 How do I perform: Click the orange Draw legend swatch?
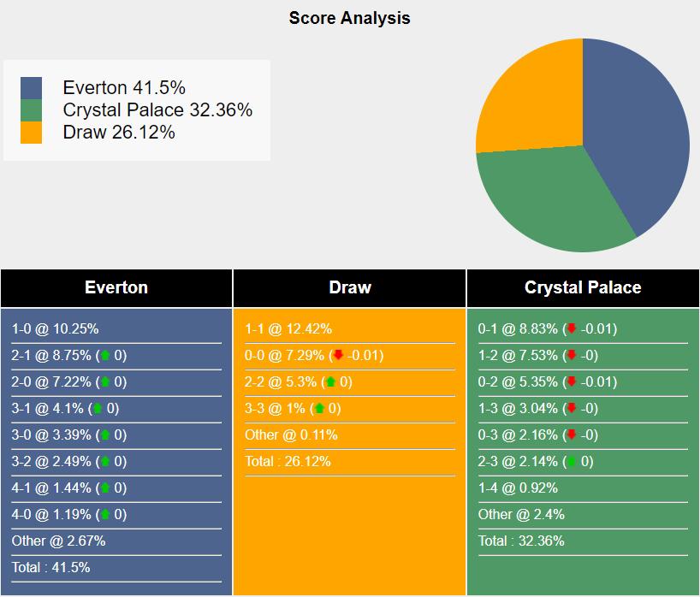32,133
